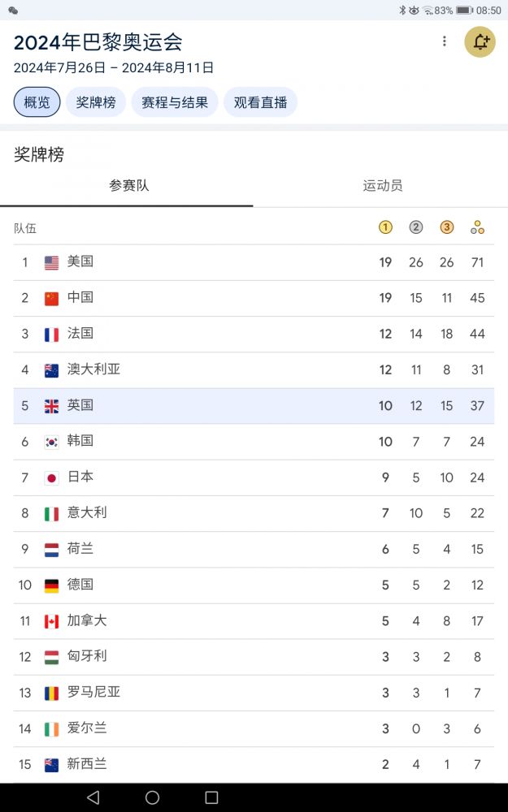Select the 奖牌榜 medal table chip
Screen dimensions: 508x812
tap(96, 102)
